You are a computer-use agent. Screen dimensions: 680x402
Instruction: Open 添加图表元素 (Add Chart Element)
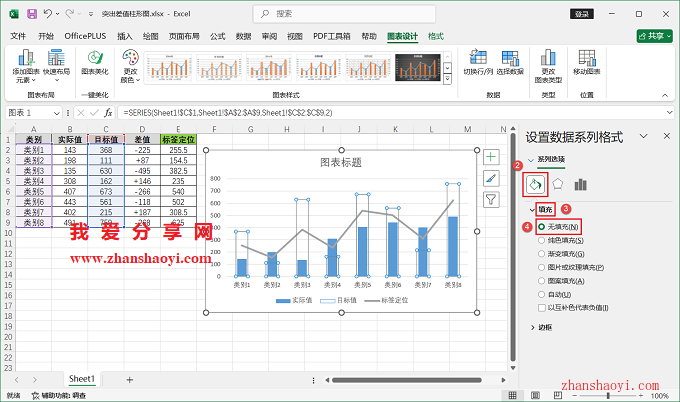(x=26, y=66)
